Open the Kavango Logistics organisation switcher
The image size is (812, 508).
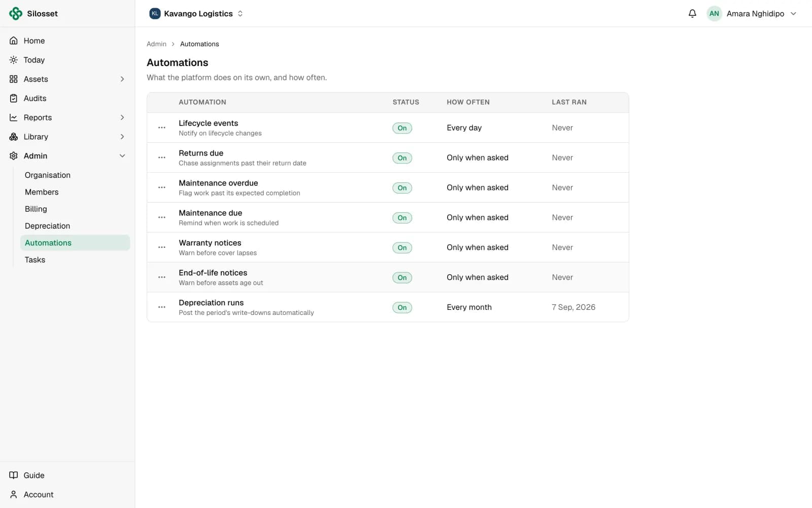(196, 14)
